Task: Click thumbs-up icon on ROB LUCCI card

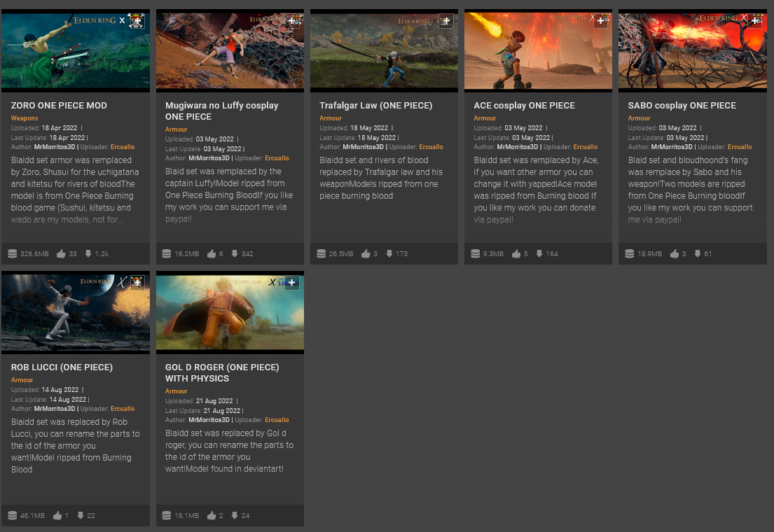Action: pos(57,515)
